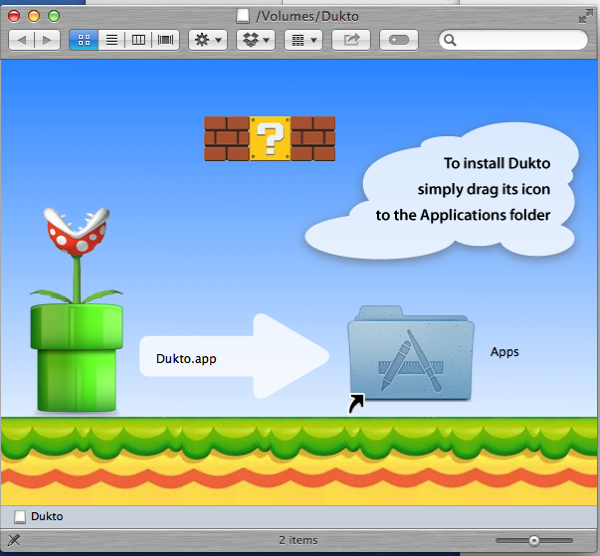
Task: Click the volume proxy icon in title bar
Action: click(243, 16)
